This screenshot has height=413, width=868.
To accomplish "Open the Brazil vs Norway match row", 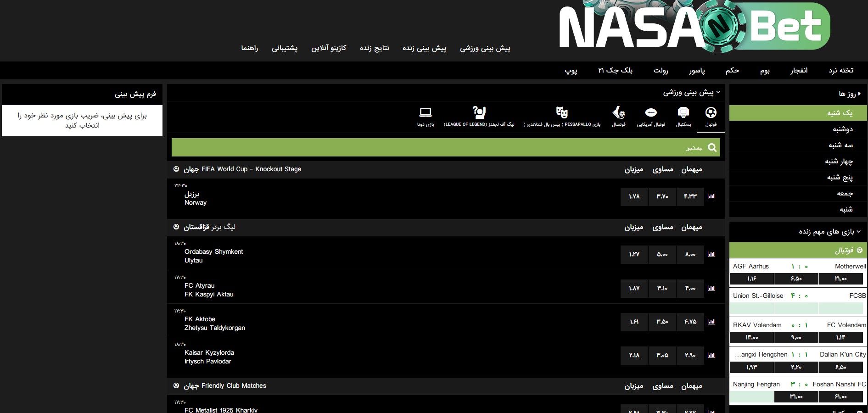I will (446, 198).
